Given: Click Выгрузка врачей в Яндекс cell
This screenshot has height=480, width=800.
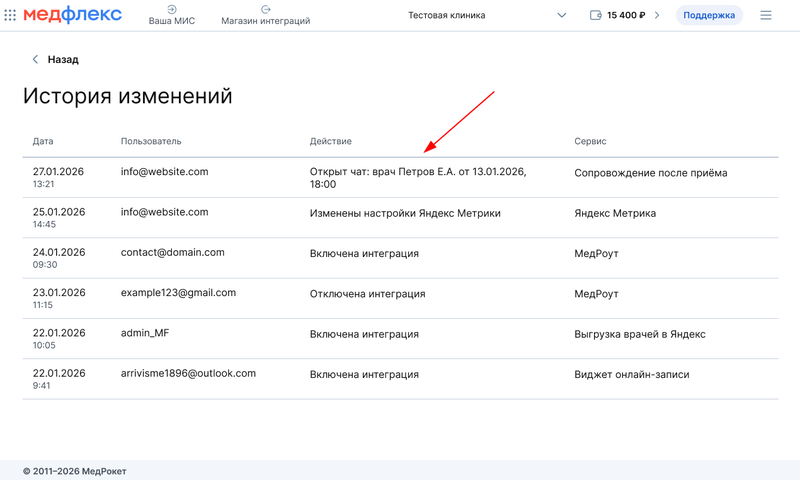Looking at the screenshot, I should (640, 334).
